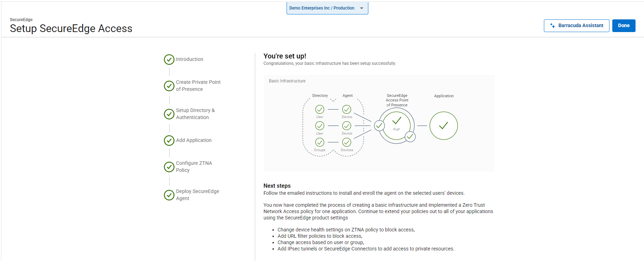The height and width of the screenshot is (261, 644).
Task: Open the Demo Enterprises Inc / Production dropdown
Action: click(322, 8)
